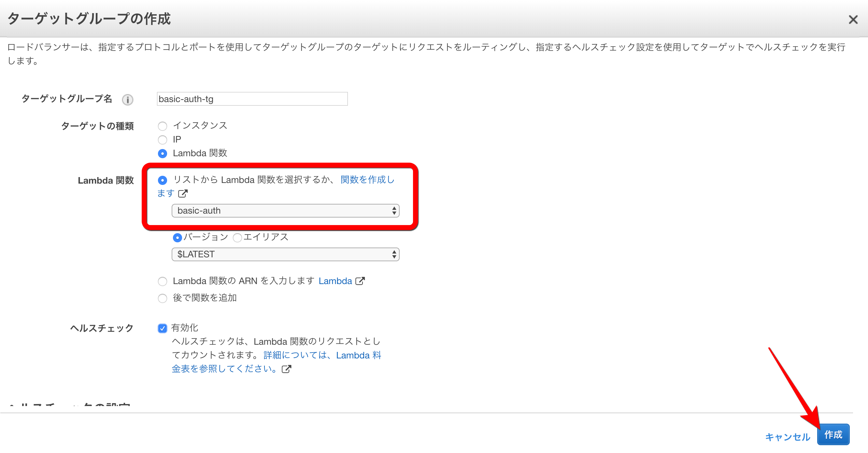Click external link icon after 関数を作成します
Viewport: 868px width, 453px height.
pyautogui.click(x=183, y=194)
